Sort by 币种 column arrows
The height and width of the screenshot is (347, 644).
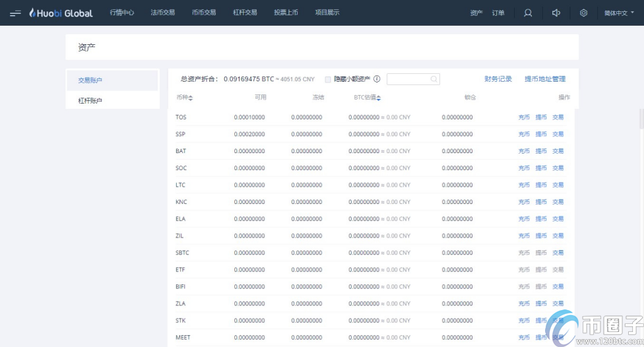click(191, 98)
